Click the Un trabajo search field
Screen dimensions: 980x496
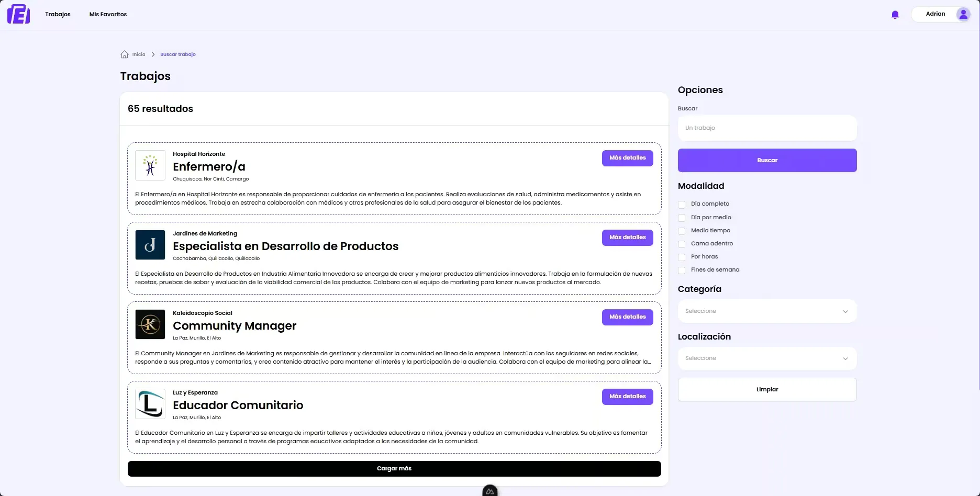coord(767,128)
